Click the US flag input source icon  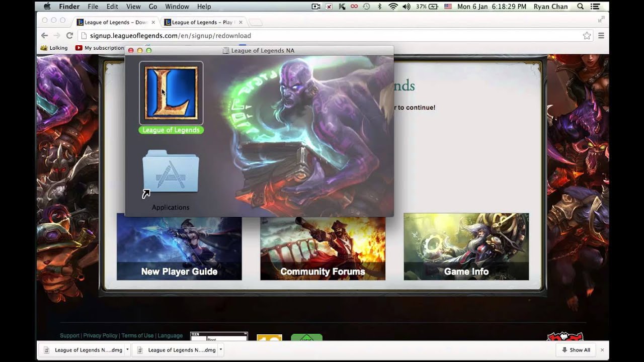[x=448, y=7]
